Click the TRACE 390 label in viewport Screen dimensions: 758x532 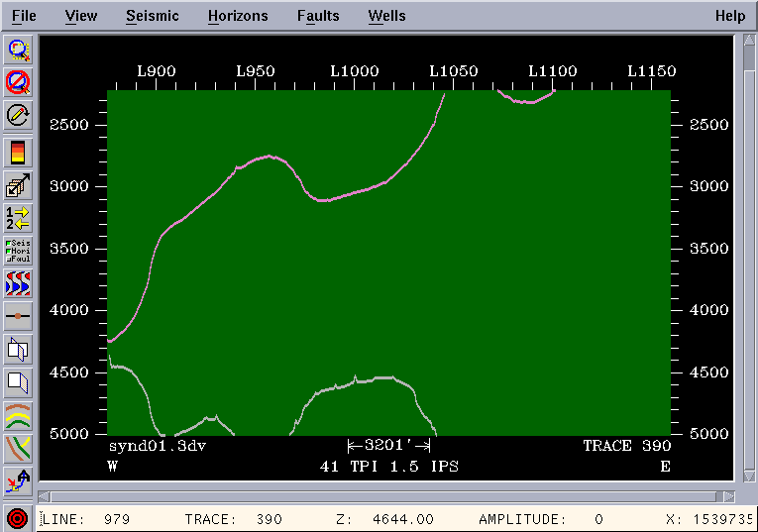(627, 446)
